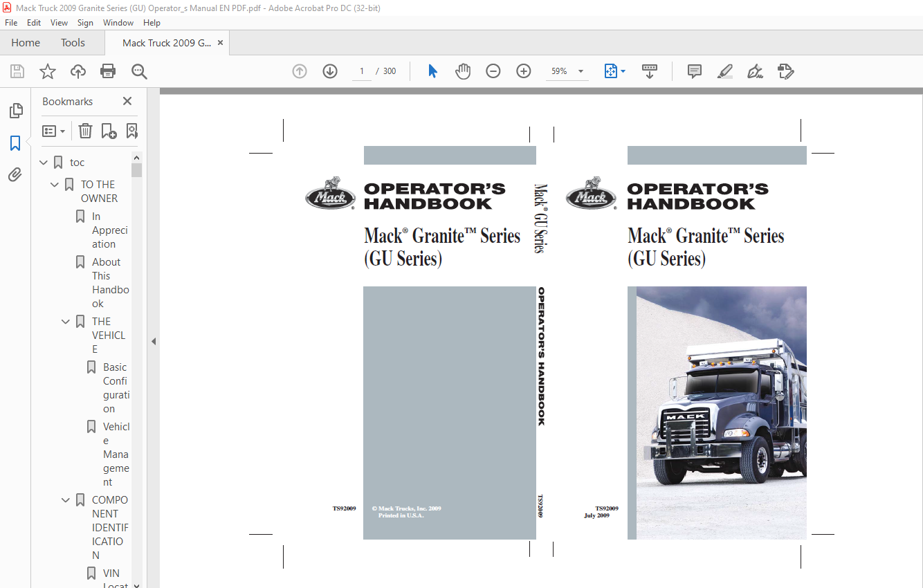Viewport: 923px width, 588px height.
Task: Open the Help menu
Action: 152,23
